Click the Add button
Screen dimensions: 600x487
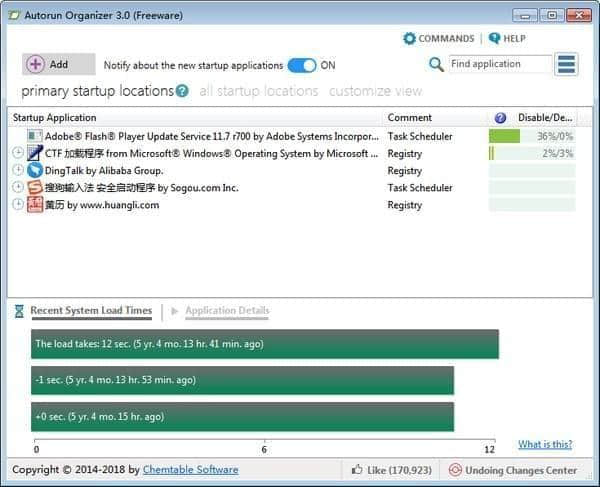(58, 64)
